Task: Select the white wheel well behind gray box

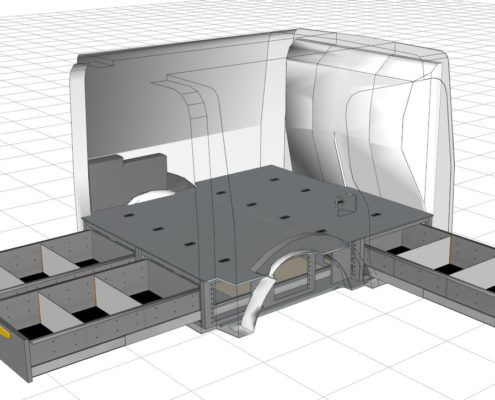Action: tap(152, 197)
